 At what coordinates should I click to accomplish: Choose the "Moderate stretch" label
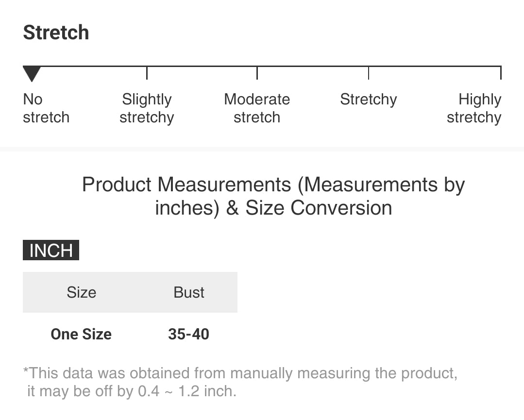tap(257, 108)
